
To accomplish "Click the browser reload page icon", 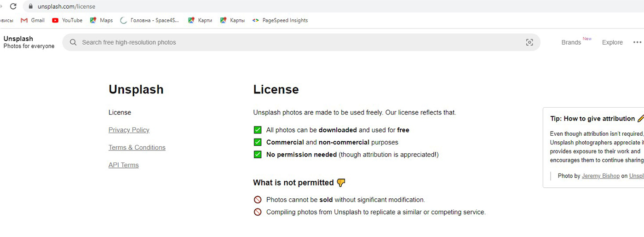I will click(x=13, y=6).
